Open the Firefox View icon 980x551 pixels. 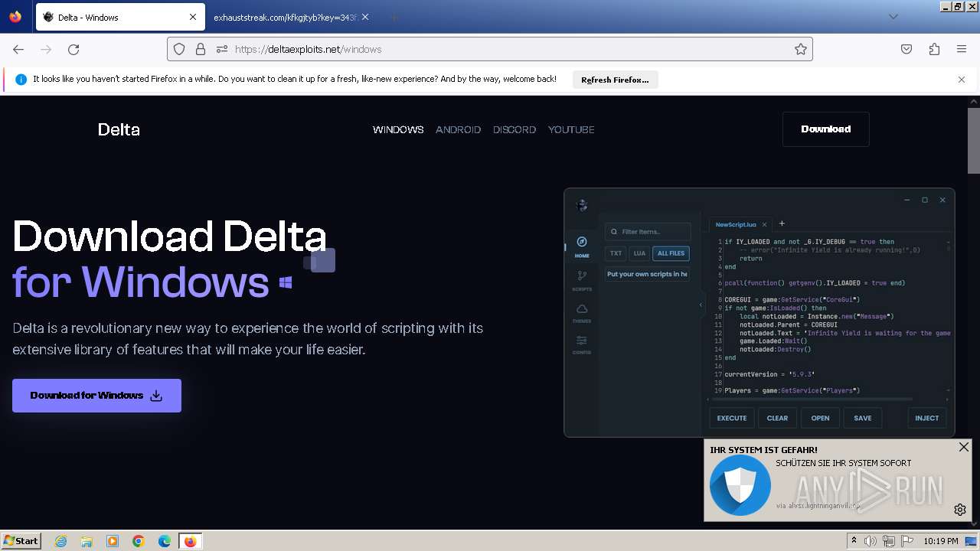pyautogui.click(x=15, y=17)
